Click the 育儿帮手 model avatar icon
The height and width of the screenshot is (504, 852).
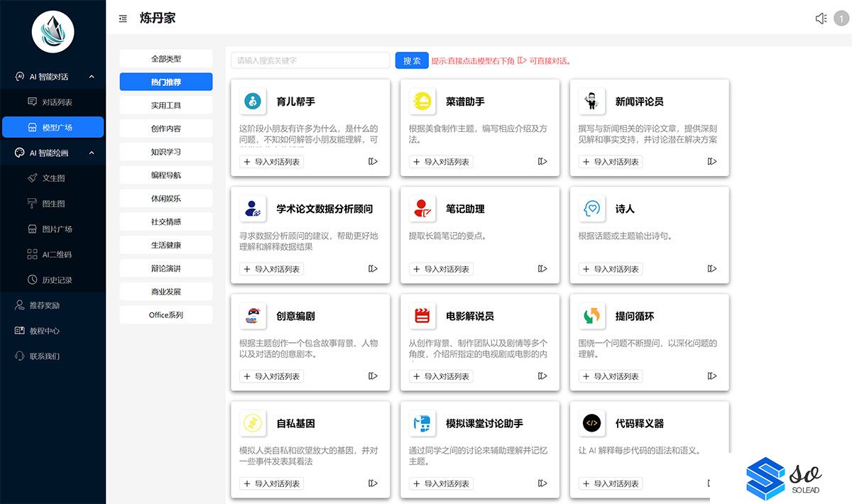tap(253, 102)
